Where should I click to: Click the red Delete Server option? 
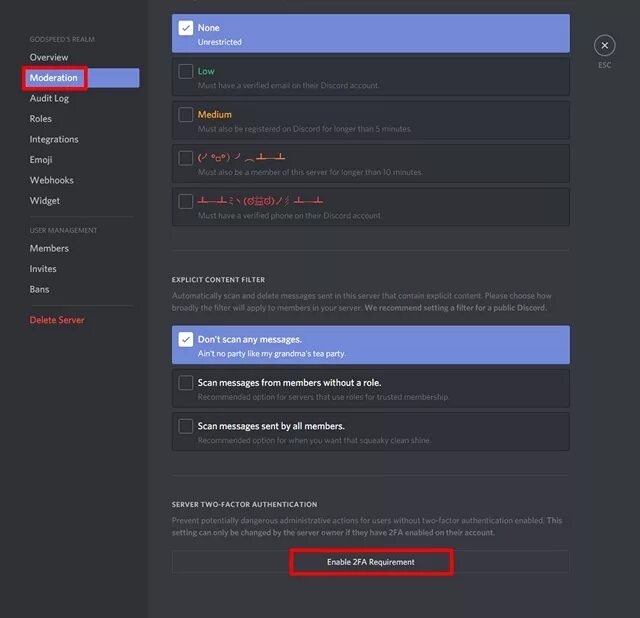[57, 320]
